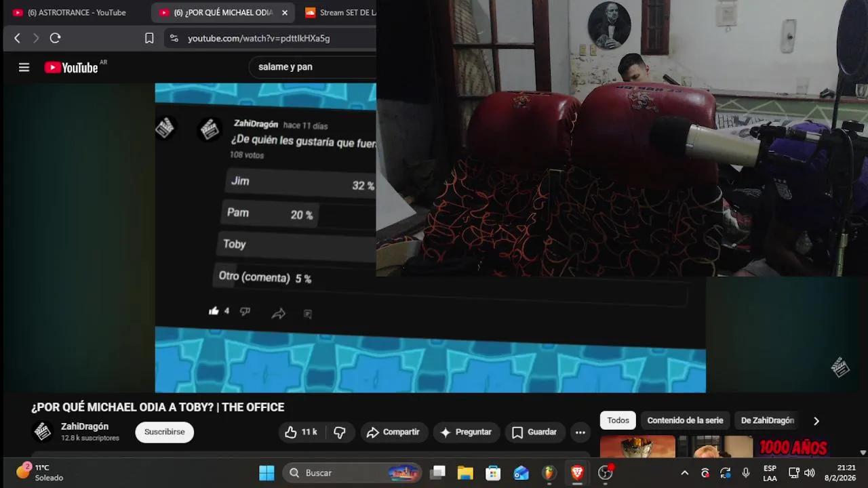Open OBS Studio from the taskbar
The image size is (868, 488).
(x=605, y=472)
